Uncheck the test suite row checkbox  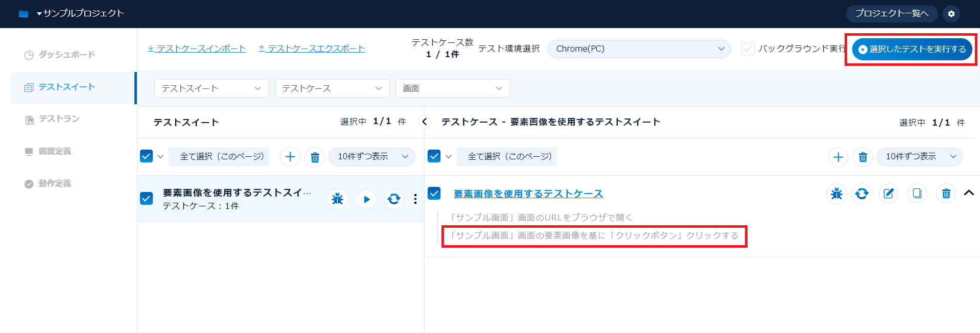[x=147, y=198]
